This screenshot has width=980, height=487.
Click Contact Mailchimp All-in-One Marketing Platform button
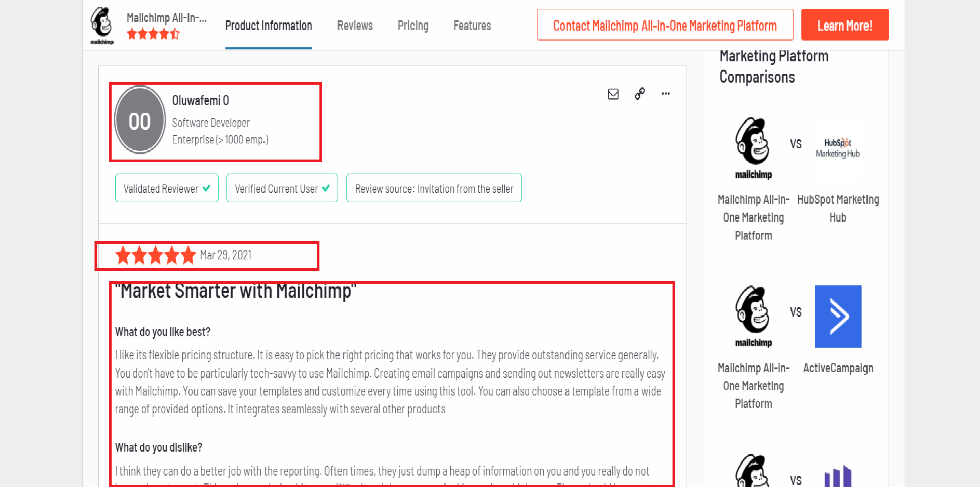pyautogui.click(x=665, y=24)
